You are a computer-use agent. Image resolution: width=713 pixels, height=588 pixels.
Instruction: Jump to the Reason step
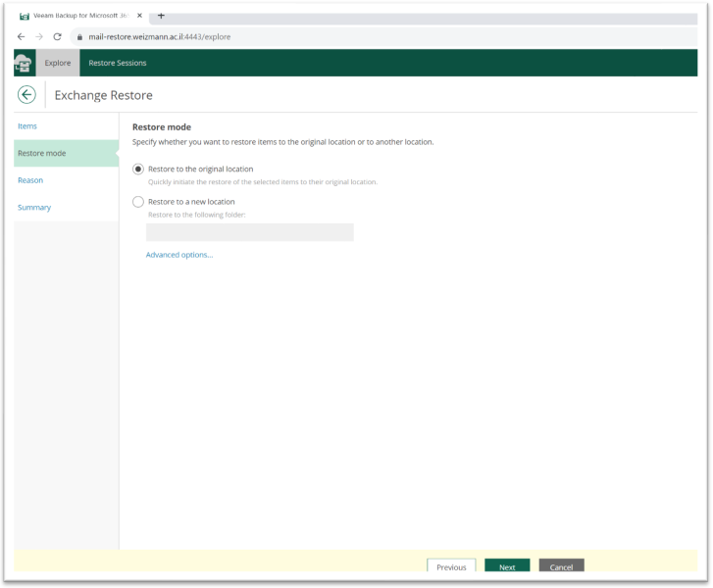click(x=30, y=180)
